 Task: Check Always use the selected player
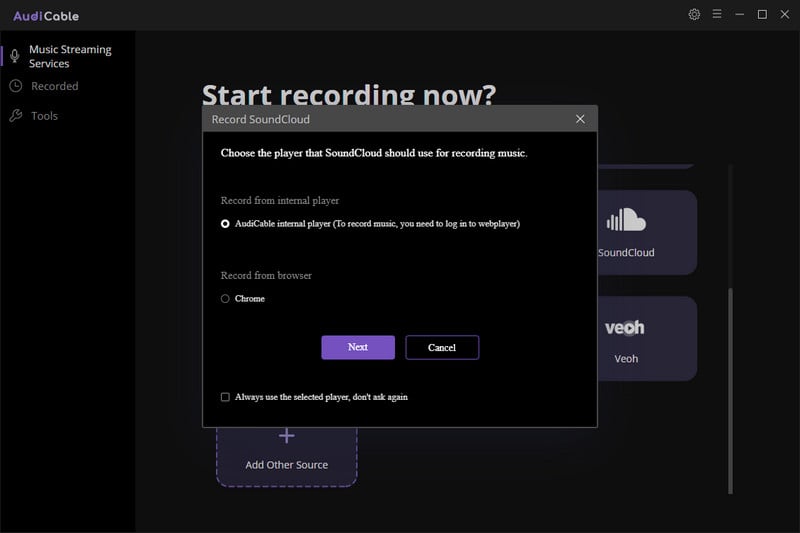tap(225, 397)
